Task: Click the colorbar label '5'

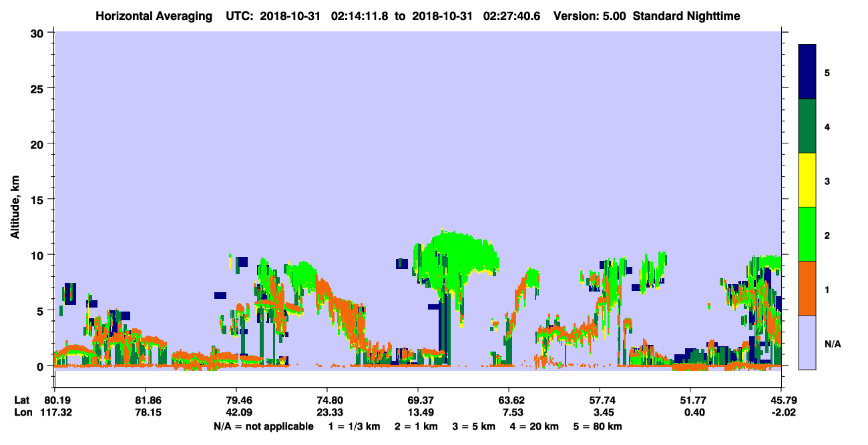Action: point(827,72)
